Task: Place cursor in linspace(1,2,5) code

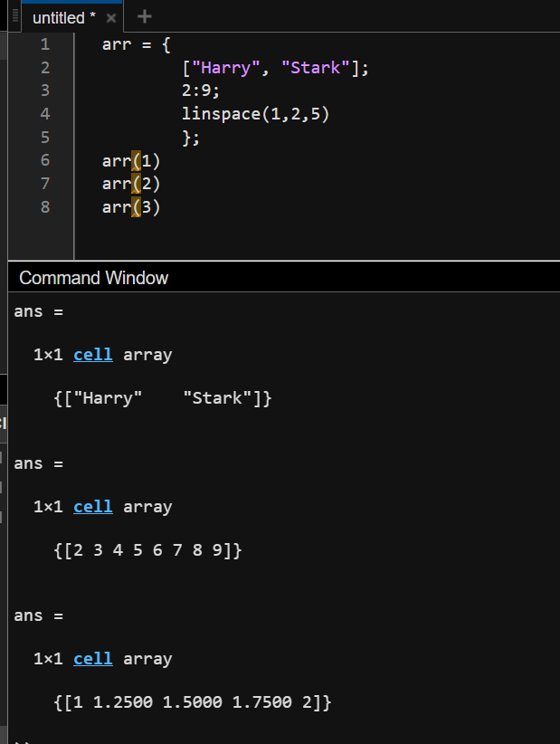Action: pos(255,114)
